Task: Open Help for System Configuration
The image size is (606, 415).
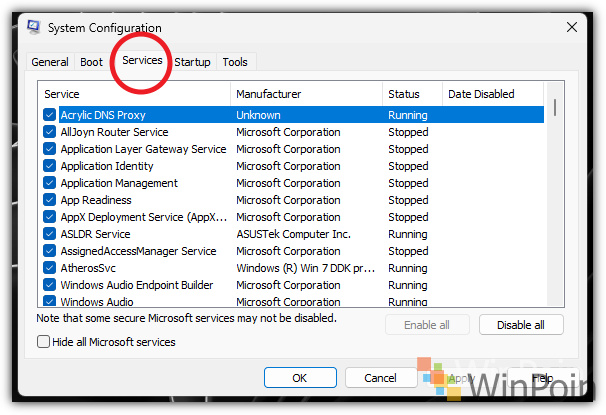Action: [x=543, y=378]
